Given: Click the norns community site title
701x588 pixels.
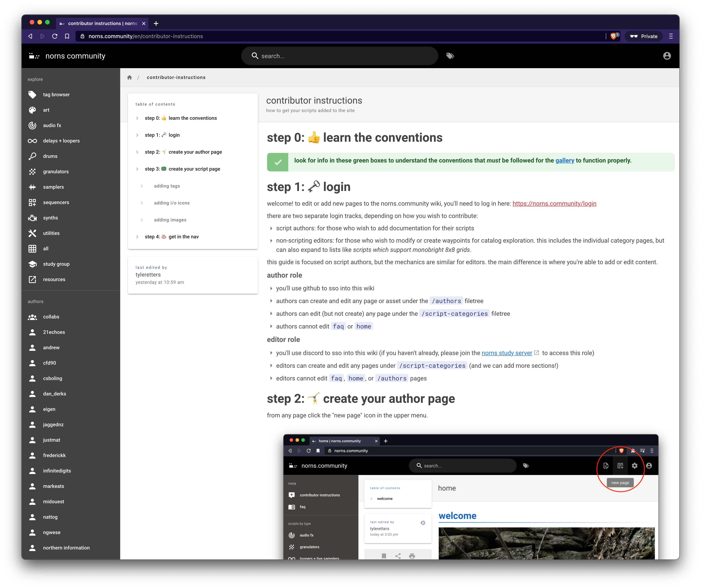Looking at the screenshot, I should point(76,56).
